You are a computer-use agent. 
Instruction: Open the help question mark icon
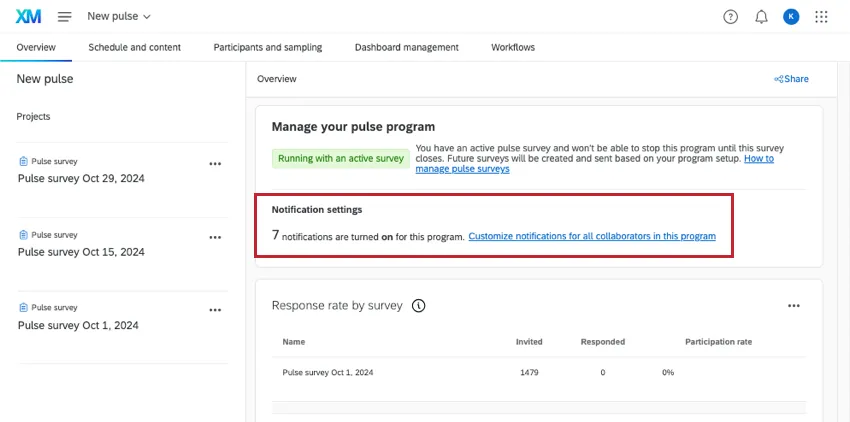click(730, 17)
